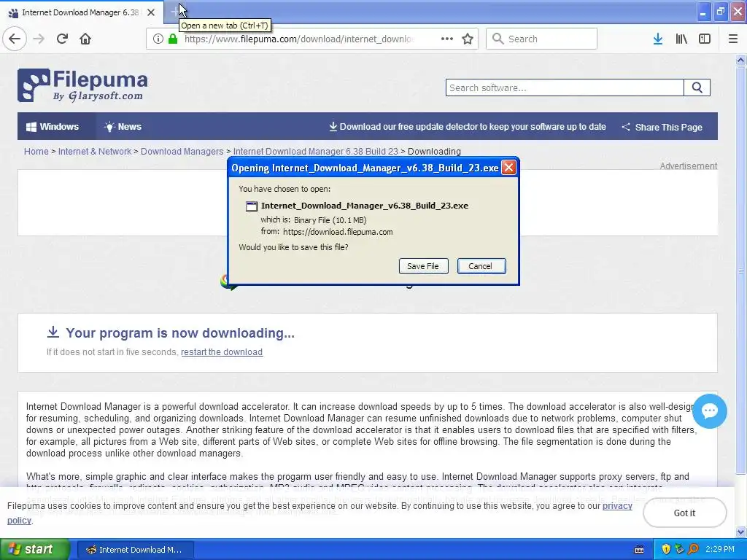Go to Home breadcrumb link
Screen dimensions: 747x560
36,152
